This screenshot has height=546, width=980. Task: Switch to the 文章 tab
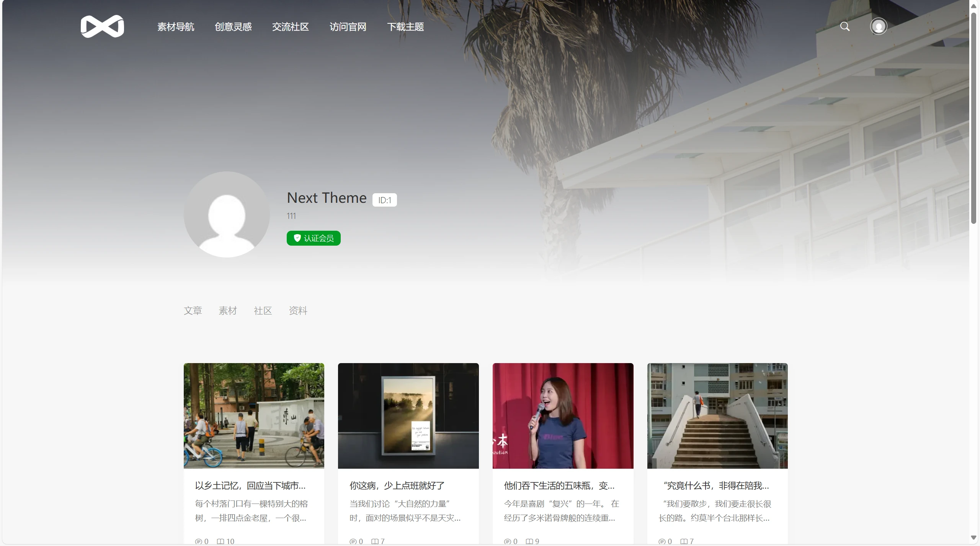click(193, 310)
